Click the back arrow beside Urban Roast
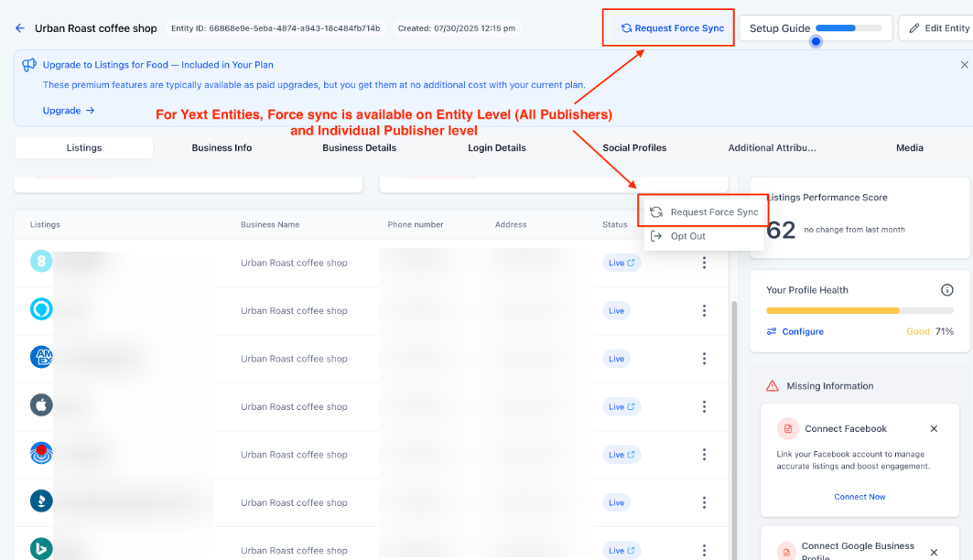The height and width of the screenshot is (560, 973). pos(20,28)
